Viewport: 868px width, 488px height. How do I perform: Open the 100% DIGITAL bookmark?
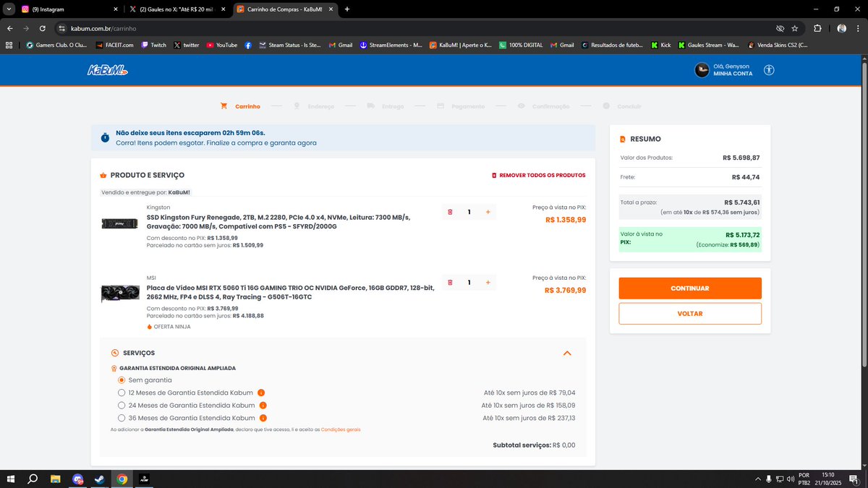(520, 45)
